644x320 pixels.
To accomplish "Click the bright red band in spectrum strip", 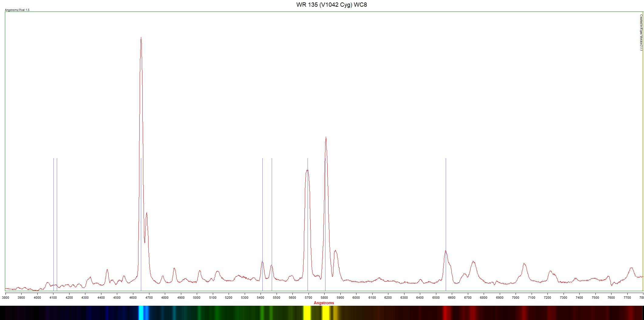I will pyautogui.click(x=446, y=313).
